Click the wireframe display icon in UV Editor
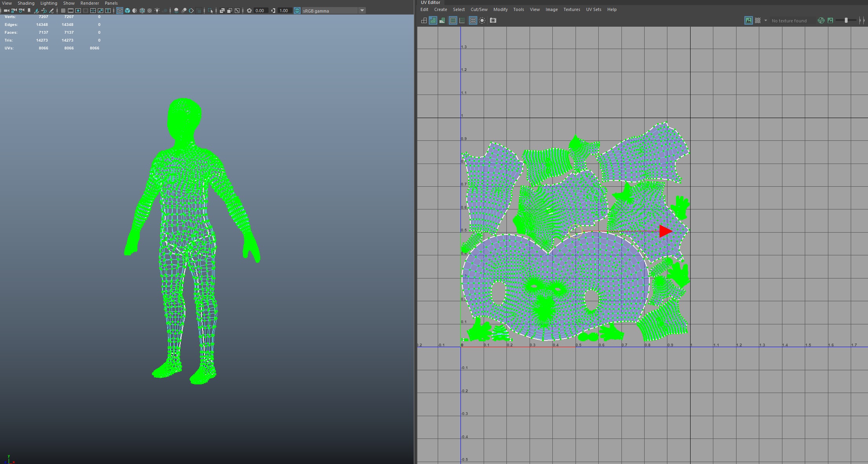Image resolution: width=868 pixels, height=464 pixels. coord(424,20)
